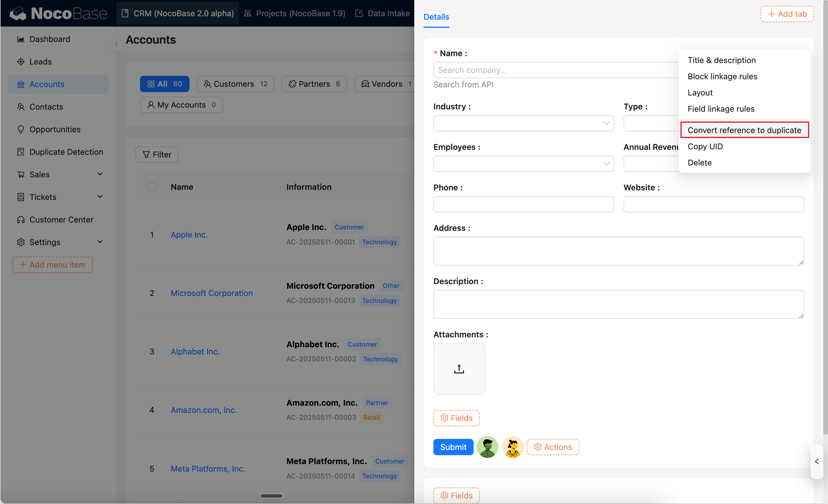
Task: Click the NocoBase logo
Action: point(58,13)
